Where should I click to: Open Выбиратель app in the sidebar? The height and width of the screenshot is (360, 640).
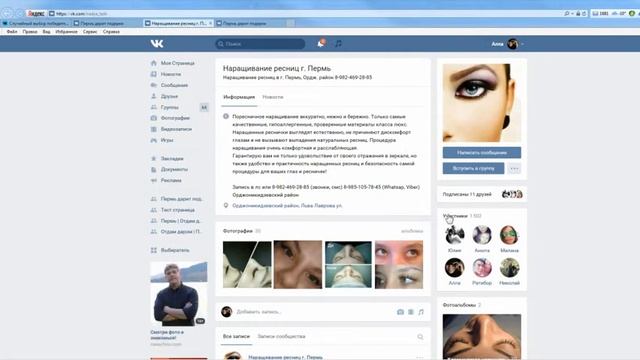(x=175, y=250)
